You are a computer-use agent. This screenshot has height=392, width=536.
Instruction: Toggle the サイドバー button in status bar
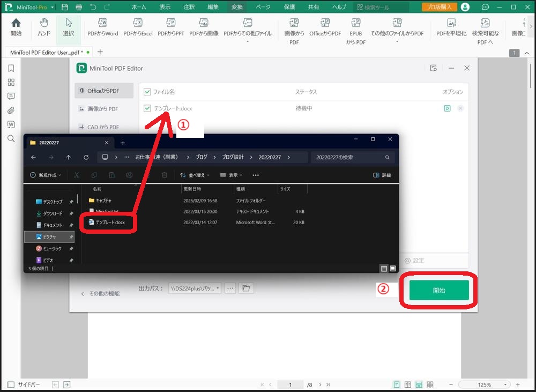(24, 385)
